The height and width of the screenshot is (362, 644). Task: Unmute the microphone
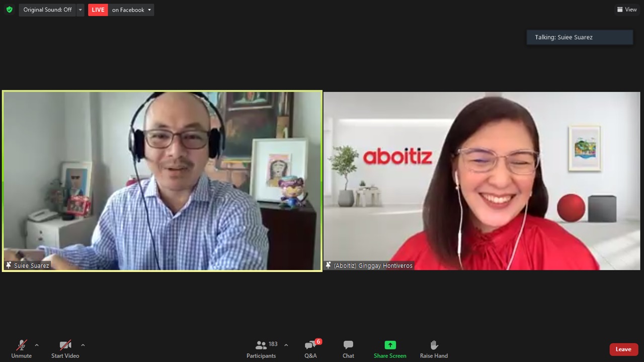21,349
